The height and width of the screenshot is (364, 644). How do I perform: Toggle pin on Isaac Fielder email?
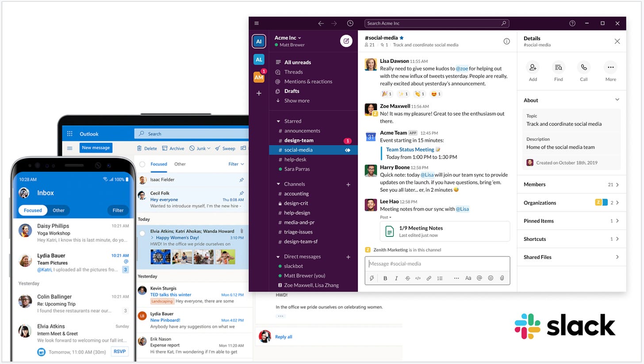pyautogui.click(x=241, y=180)
